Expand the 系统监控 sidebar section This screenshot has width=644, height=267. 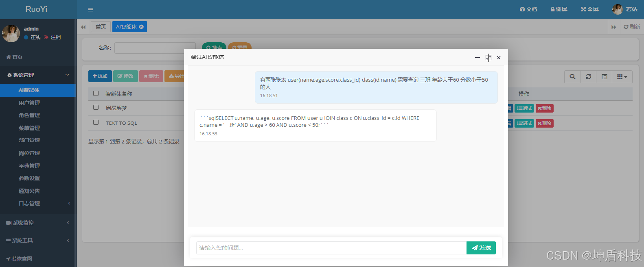coord(38,223)
